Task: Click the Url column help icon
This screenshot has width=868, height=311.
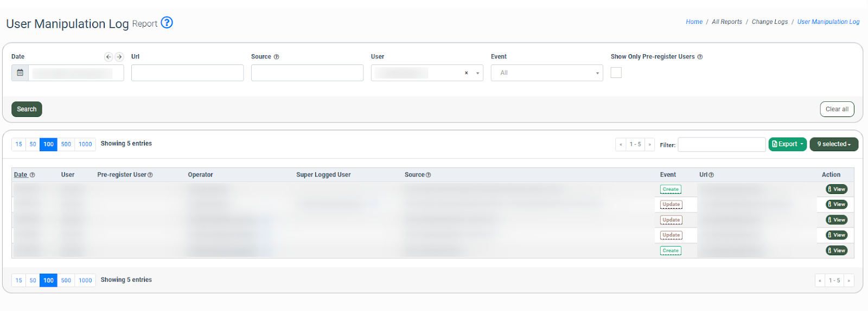Action: tap(711, 175)
